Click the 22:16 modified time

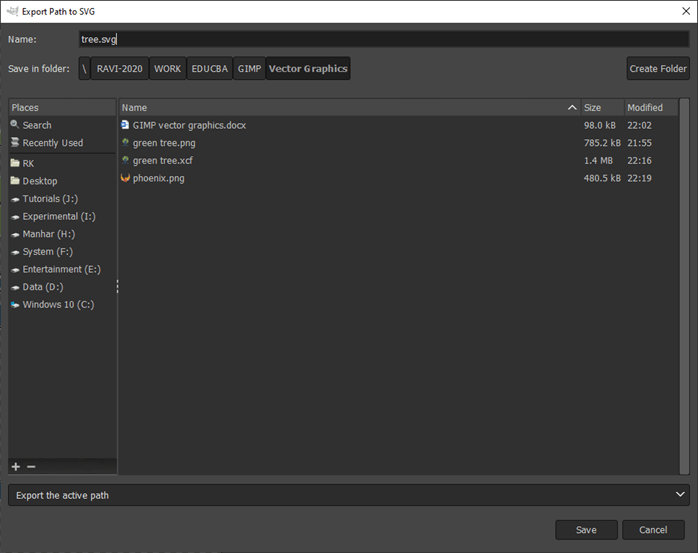point(639,160)
